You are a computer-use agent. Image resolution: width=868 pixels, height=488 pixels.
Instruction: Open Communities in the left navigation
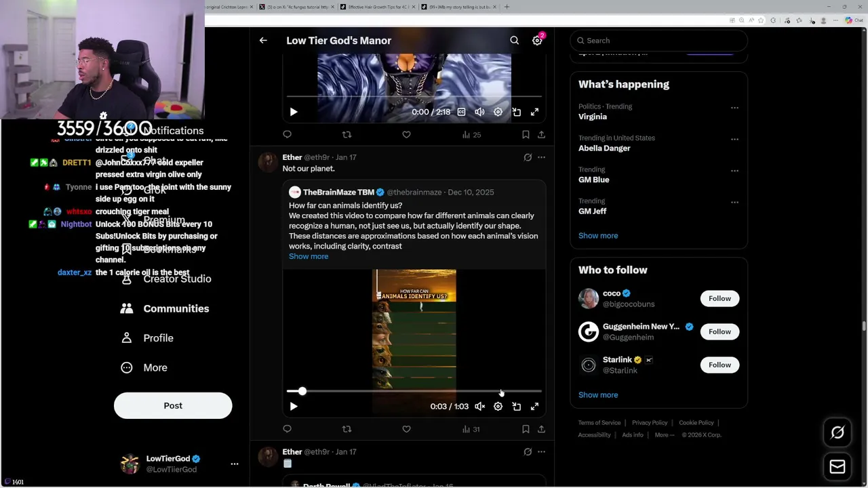165,308
